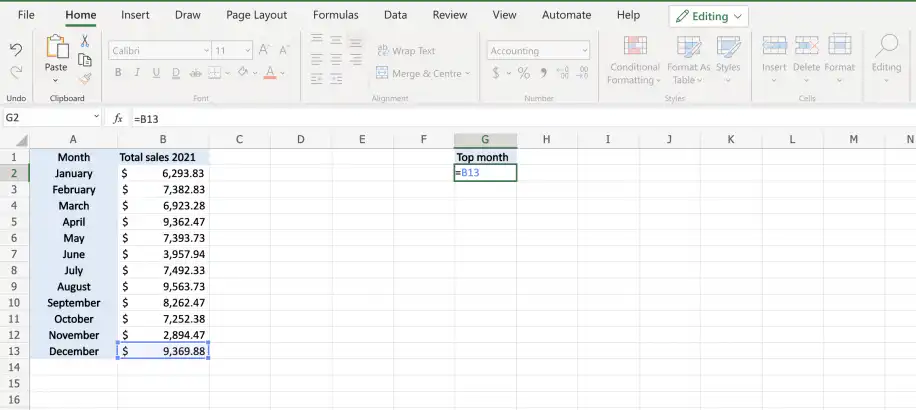The image size is (916, 410).
Task: Click the fx insert function icon
Action: click(x=118, y=119)
